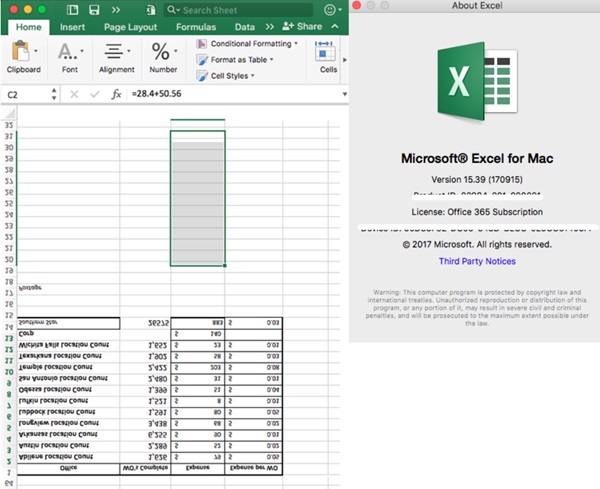
Task: Open the Insert Function fx button
Action: 116,94
